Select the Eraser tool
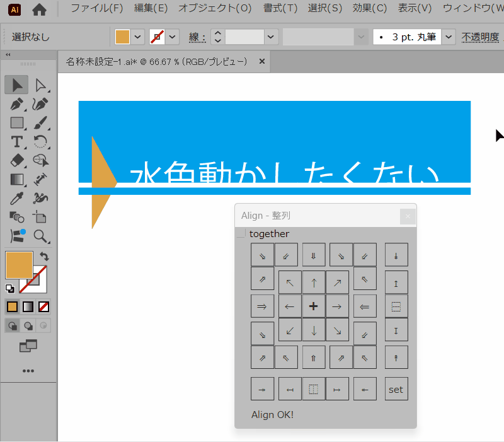Screen dimensions: 504x442 tap(17, 161)
